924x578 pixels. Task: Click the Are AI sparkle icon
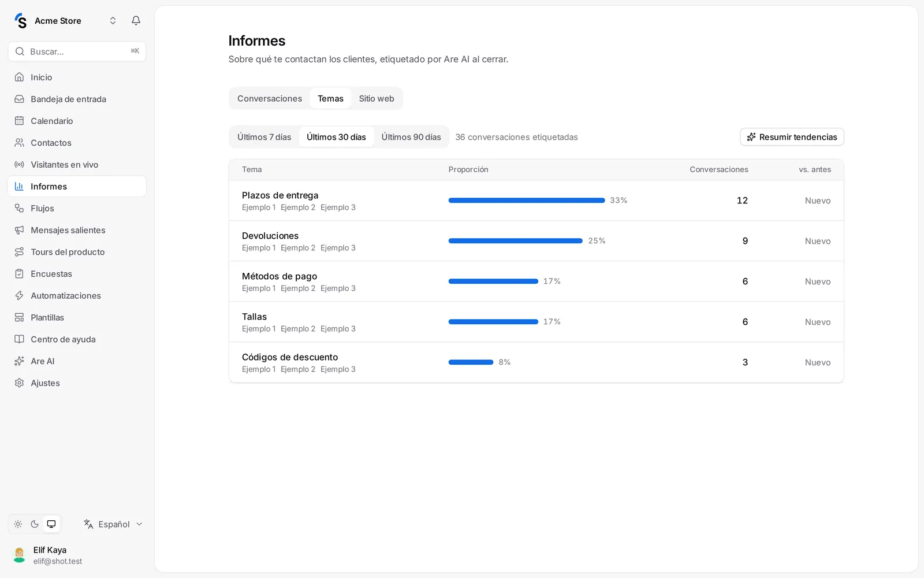click(x=19, y=361)
